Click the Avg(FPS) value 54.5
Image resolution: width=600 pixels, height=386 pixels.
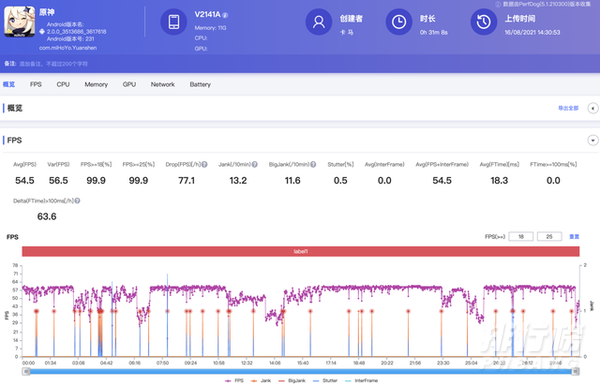click(x=24, y=181)
